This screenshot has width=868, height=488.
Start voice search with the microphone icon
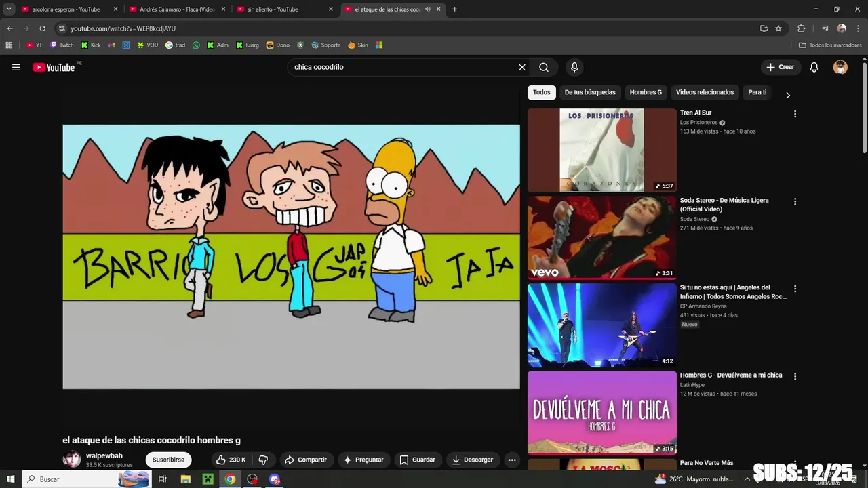(x=574, y=67)
